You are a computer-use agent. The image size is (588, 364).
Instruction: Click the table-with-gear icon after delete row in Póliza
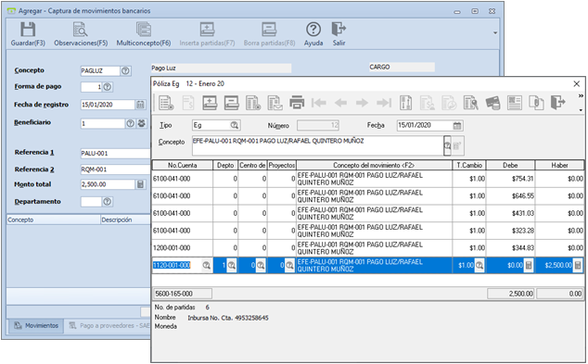pos(253,103)
